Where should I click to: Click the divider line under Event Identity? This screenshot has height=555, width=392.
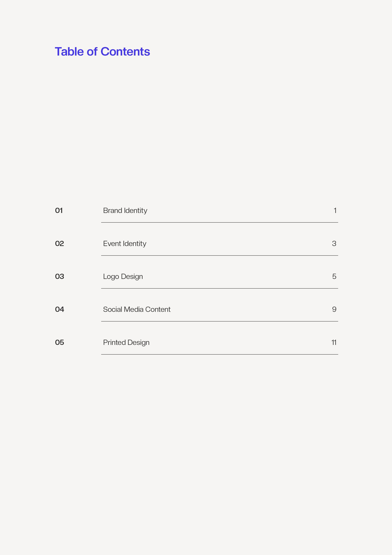tap(220, 256)
